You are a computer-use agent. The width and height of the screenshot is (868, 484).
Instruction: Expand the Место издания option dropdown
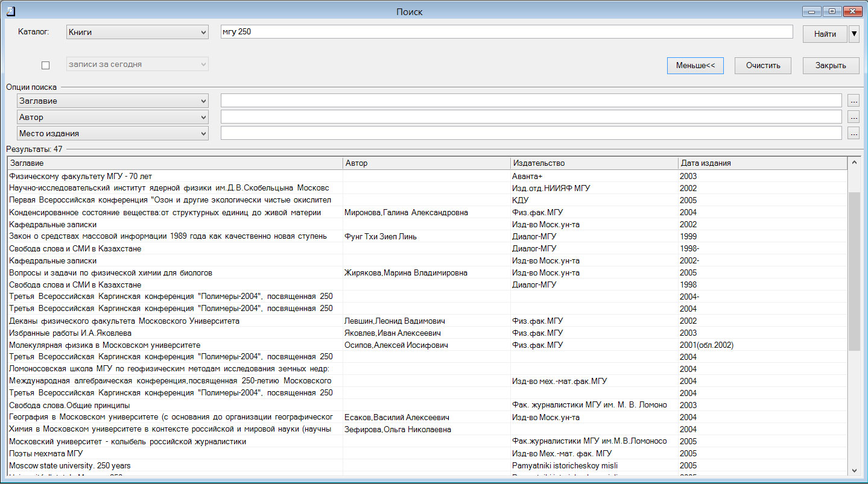click(x=113, y=133)
